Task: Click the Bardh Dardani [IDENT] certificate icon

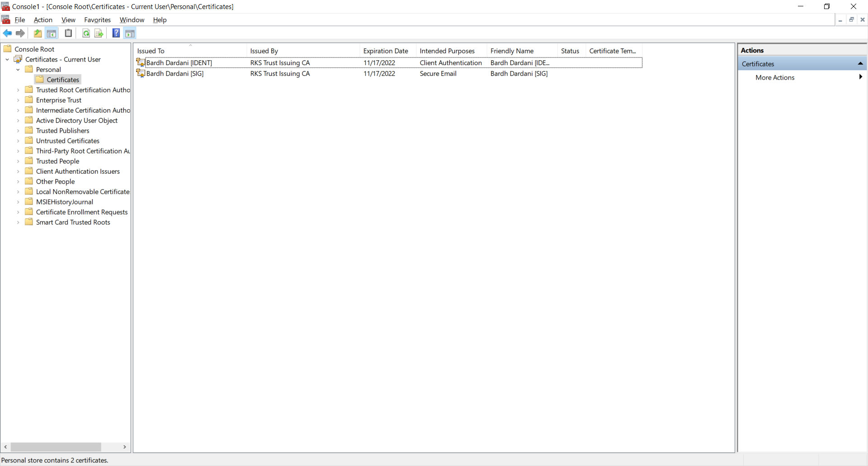Action: [x=141, y=62]
